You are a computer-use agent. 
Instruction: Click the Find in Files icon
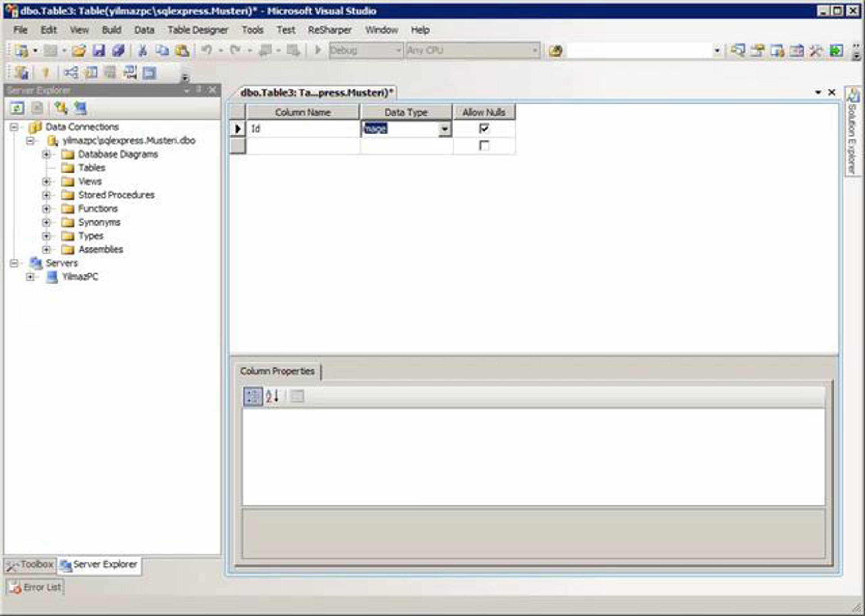pyautogui.click(x=555, y=51)
